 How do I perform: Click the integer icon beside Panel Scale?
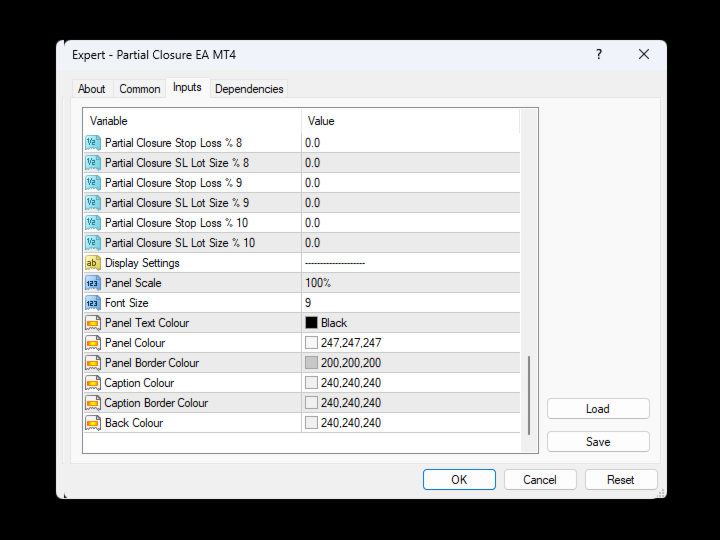pos(93,283)
